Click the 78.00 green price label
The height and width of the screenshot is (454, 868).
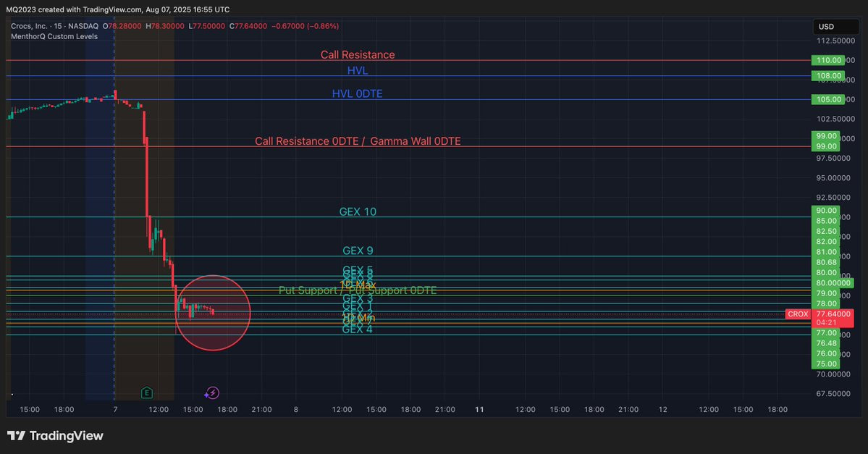click(826, 303)
